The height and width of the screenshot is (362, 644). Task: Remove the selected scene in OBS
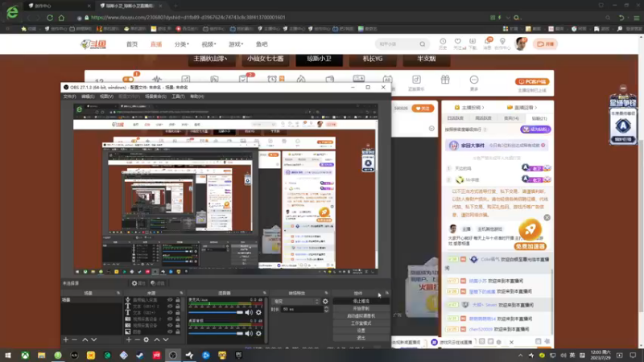tap(74, 339)
